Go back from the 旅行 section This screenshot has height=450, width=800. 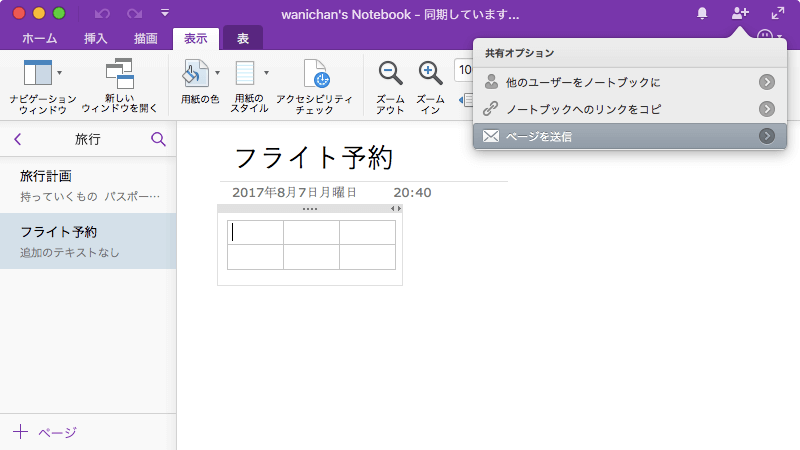click(x=18, y=139)
